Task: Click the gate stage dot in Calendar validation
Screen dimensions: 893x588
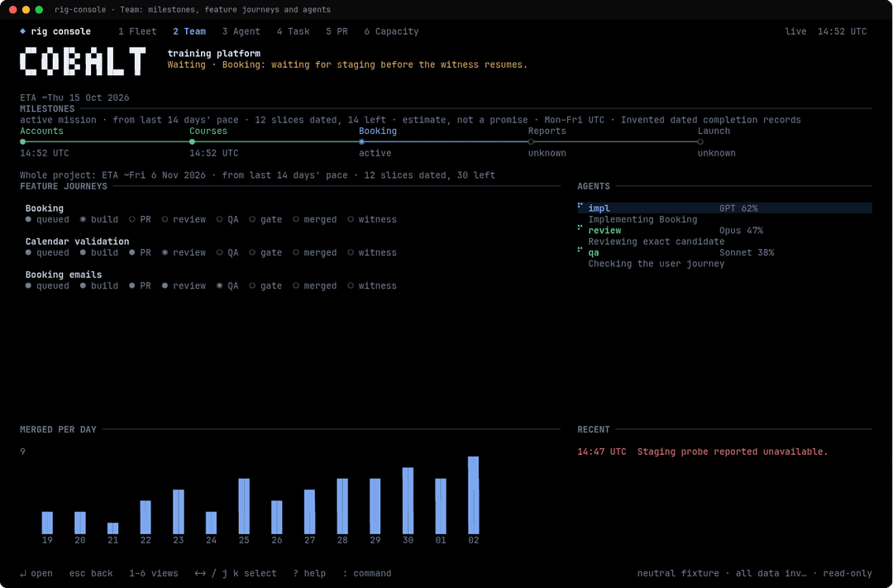Action: tap(251, 252)
